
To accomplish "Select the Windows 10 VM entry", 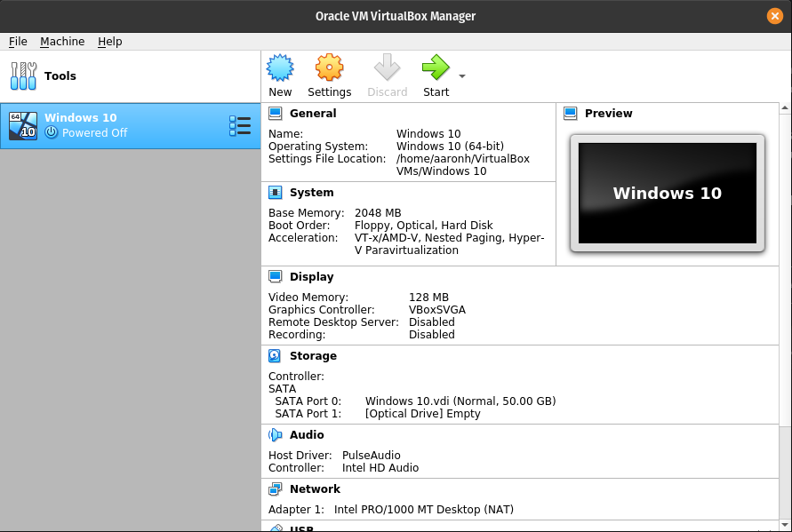I will tap(107, 125).
